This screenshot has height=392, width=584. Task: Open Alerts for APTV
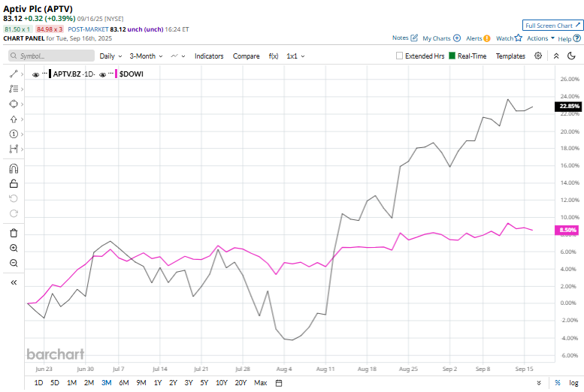point(478,38)
